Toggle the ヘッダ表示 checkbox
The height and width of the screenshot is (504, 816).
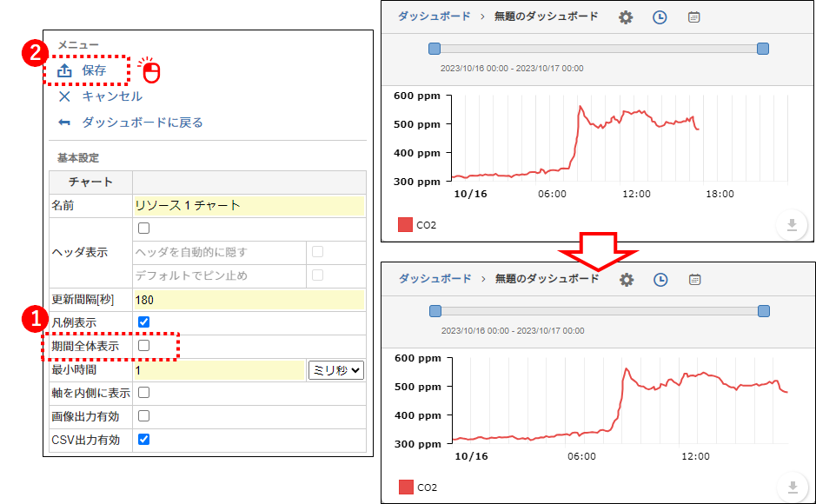[144, 229]
